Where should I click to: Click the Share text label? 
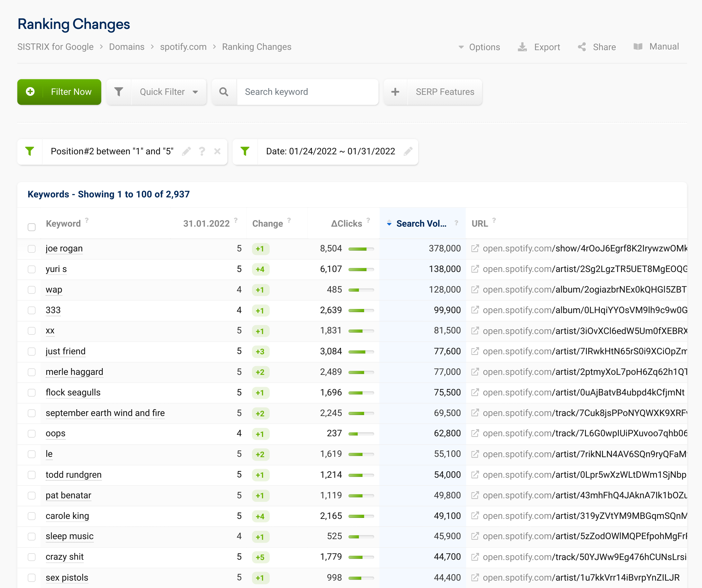click(604, 47)
